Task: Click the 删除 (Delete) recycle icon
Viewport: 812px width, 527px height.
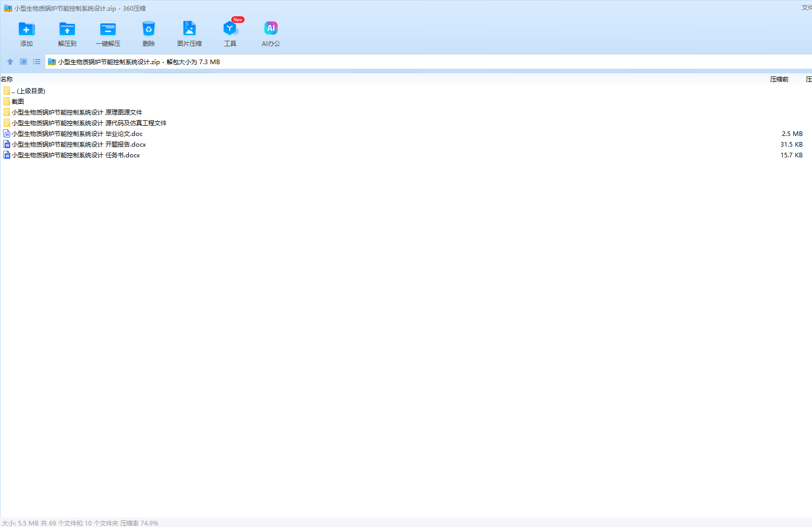Action: [148, 30]
